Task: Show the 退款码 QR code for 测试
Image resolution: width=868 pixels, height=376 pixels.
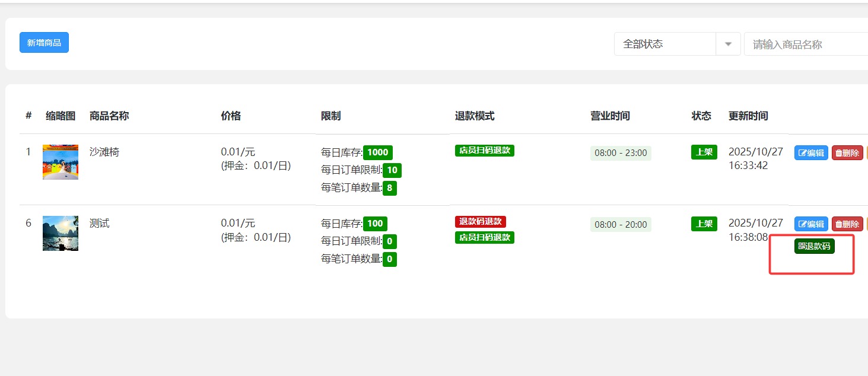Action: 814,247
